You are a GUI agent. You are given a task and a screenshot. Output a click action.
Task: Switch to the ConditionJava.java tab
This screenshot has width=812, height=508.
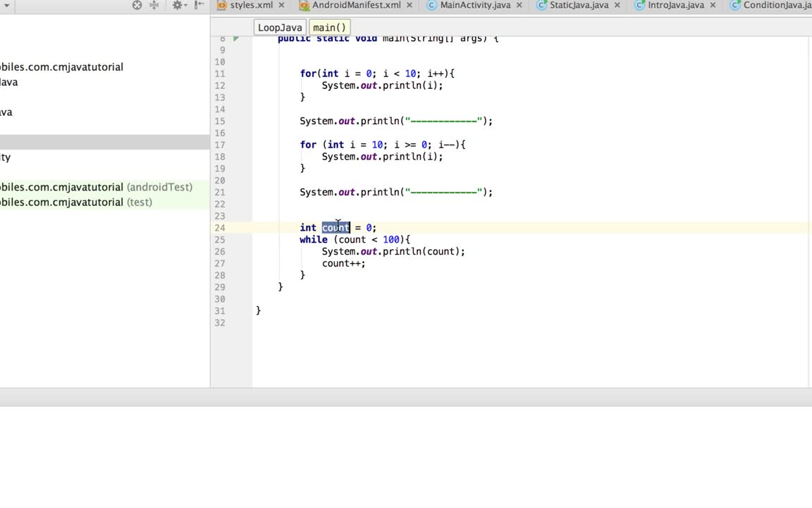(x=777, y=5)
